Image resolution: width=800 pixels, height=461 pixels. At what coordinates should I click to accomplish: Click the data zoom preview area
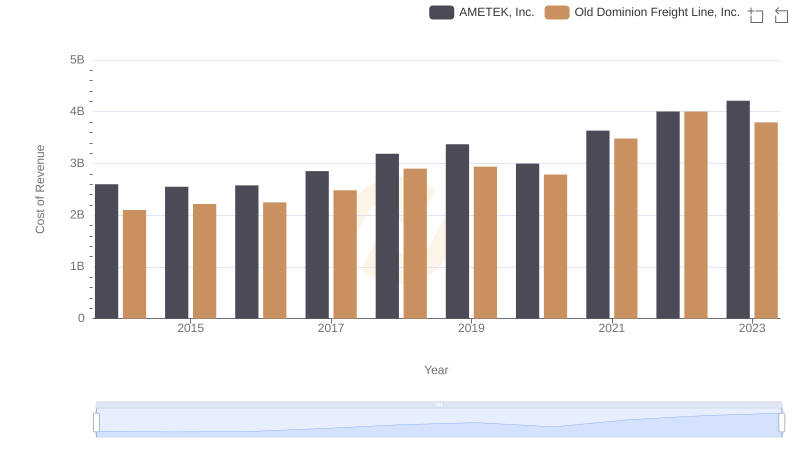pos(439,423)
